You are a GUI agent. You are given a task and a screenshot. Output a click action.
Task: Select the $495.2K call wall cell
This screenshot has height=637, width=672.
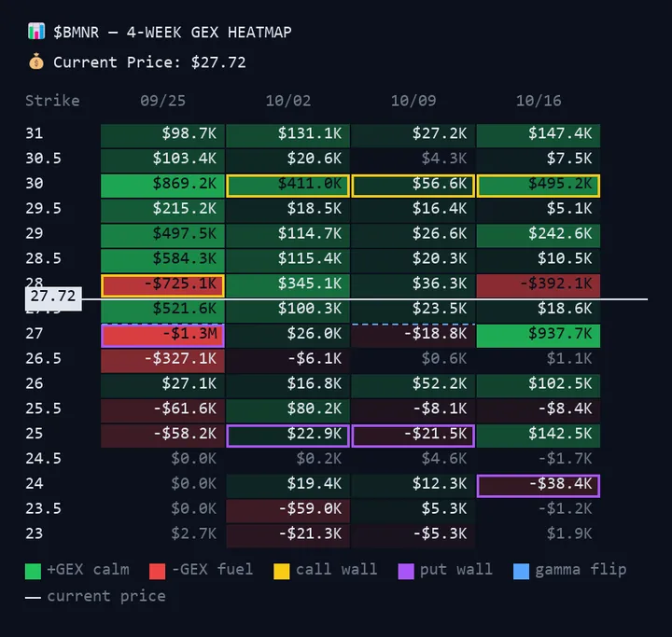click(539, 186)
